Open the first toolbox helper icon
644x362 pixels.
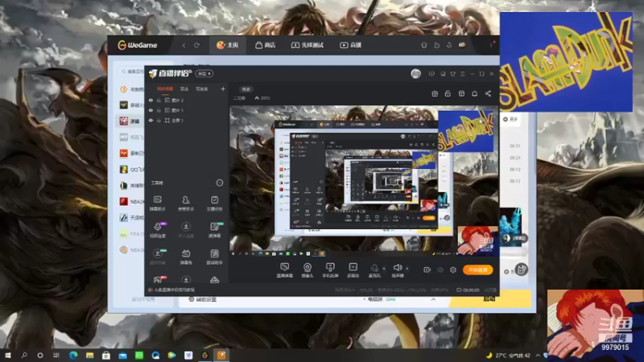coord(157,204)
